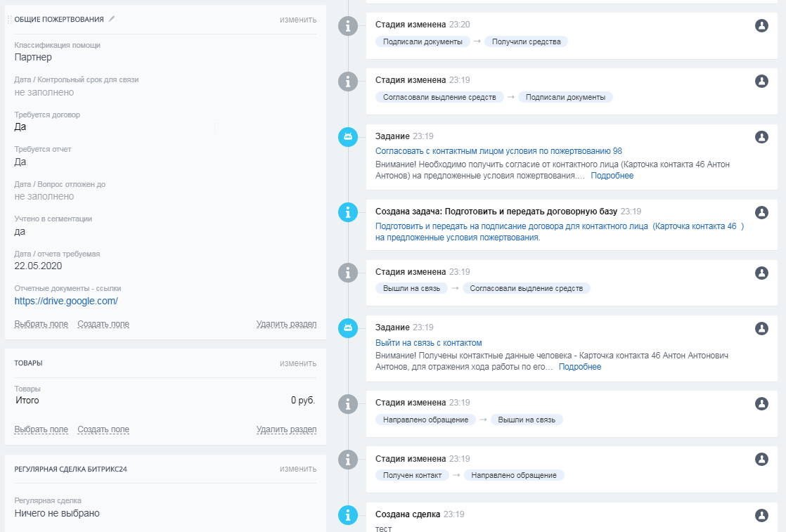Expand Подробнее in the Выйти на связь task

click(x=579, y=367)
